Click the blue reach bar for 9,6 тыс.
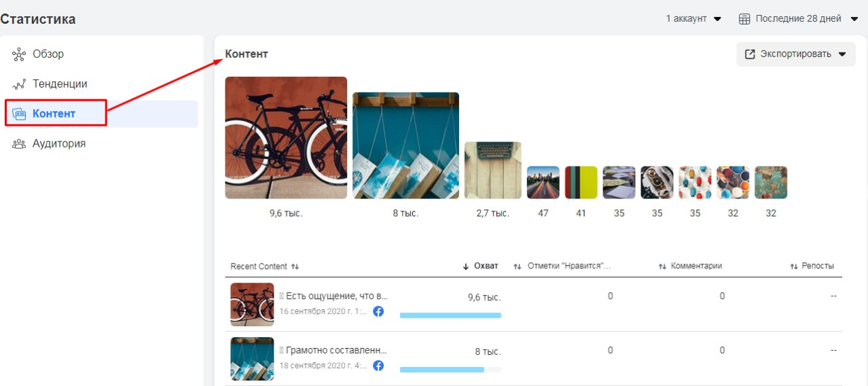This screenshot has height=386, width=868. pyautogui.click(x=450, y=315)
